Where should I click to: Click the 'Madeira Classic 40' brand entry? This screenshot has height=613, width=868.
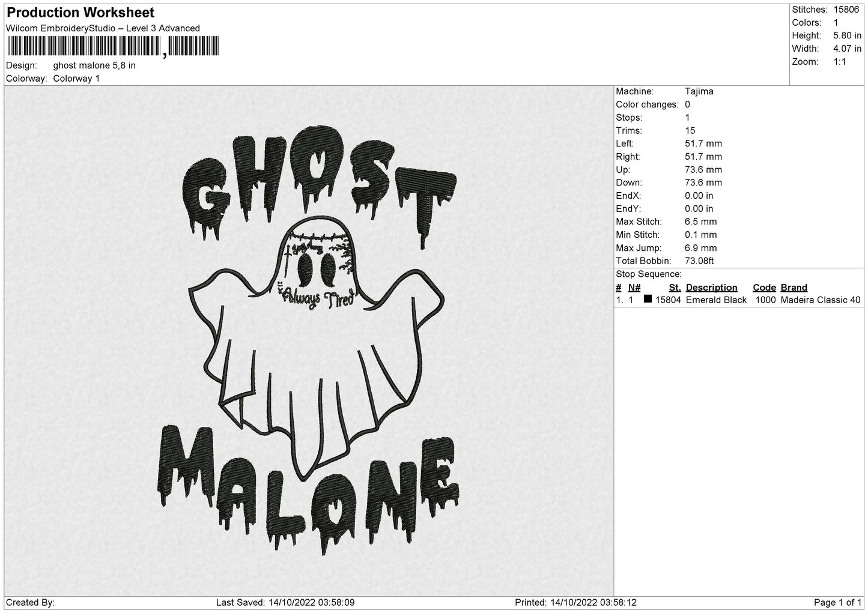[x=820, y=300]
